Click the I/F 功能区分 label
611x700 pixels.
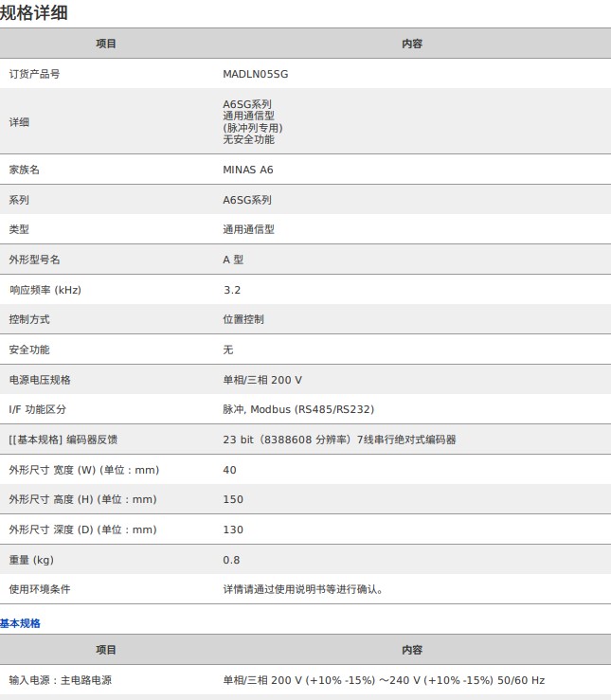click(x=38, y=409)
